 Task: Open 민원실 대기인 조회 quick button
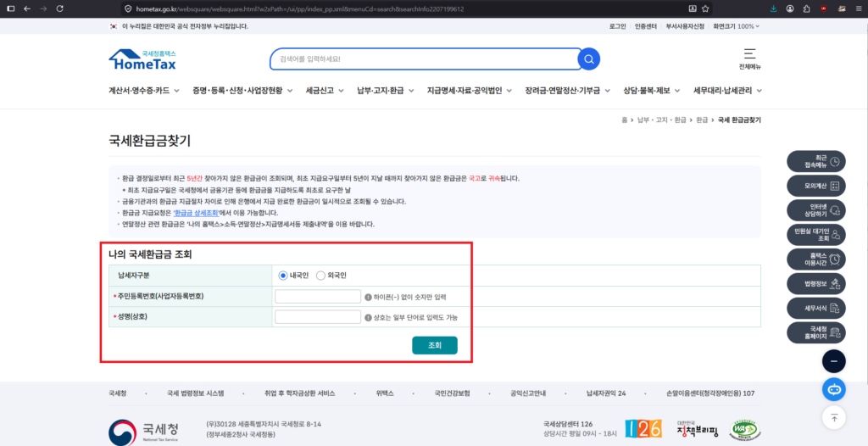816,234
